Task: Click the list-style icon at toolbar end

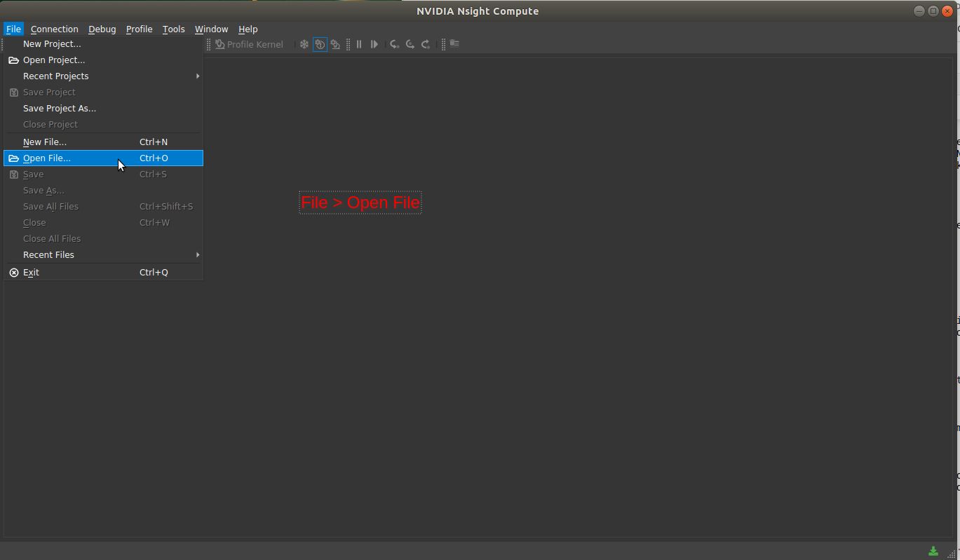Action: [454, 43]
